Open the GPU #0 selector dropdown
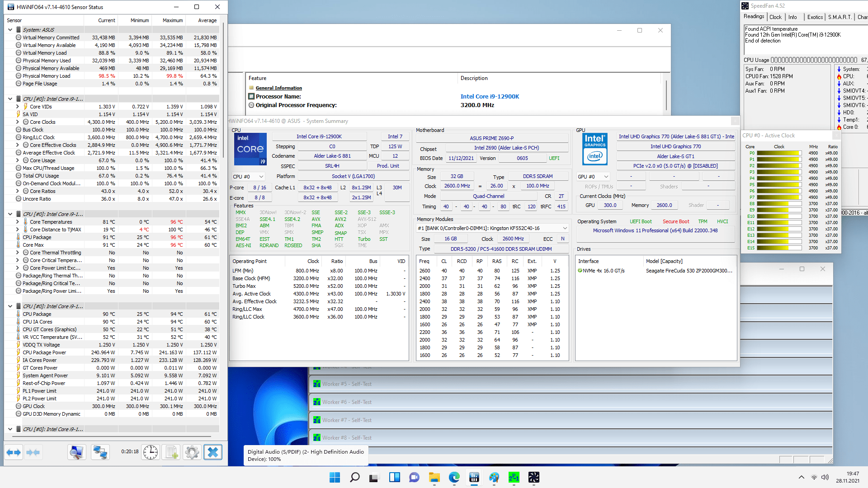The image size is (868, 488). pyautogui.click(x=593, y=177)
